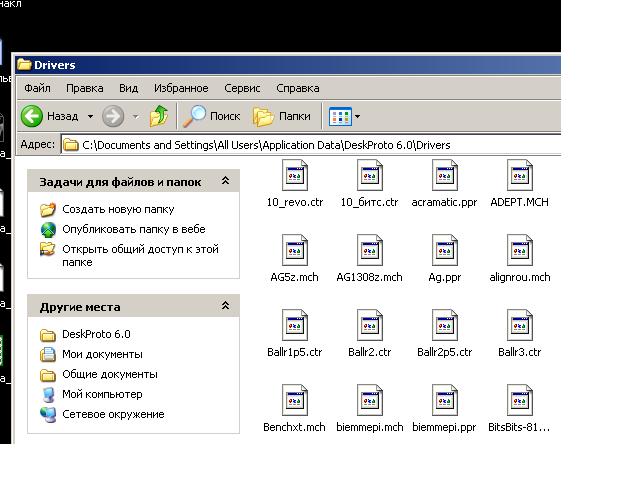Collapse the 'Задачи для файлов и папок' panel
The width and height of the screenshot is (618, 499).
[225, 181]
